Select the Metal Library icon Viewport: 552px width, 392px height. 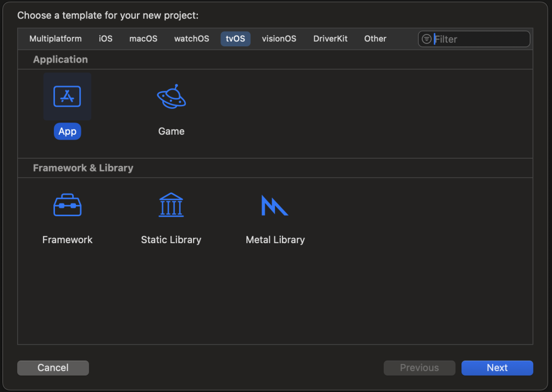pyautogui.click(x=275, y=205)
